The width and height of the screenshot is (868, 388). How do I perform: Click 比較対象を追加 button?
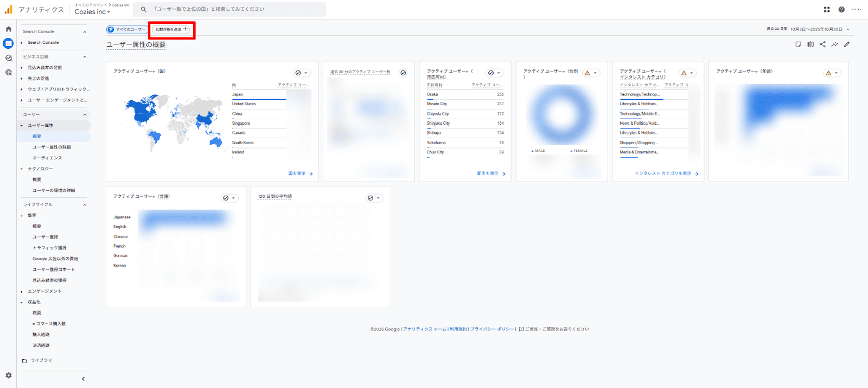pyautogui.click(x=171, y=29)
